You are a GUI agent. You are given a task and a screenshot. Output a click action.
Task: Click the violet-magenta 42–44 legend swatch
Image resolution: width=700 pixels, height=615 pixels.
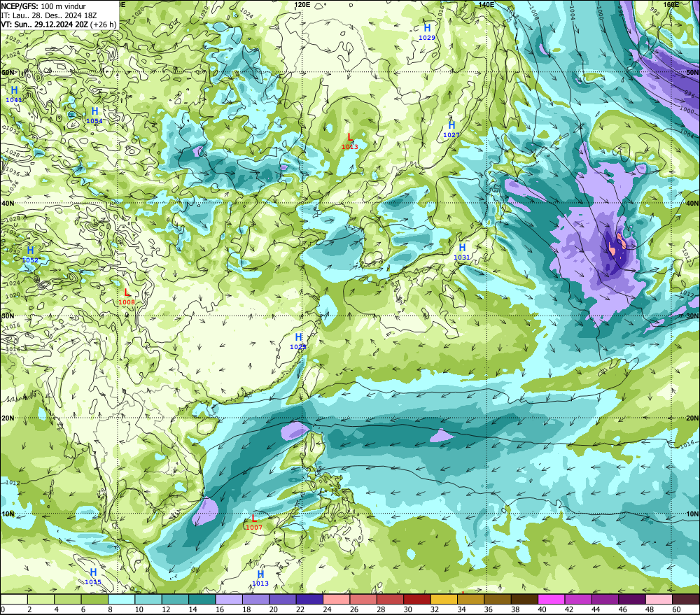point(578,599)
